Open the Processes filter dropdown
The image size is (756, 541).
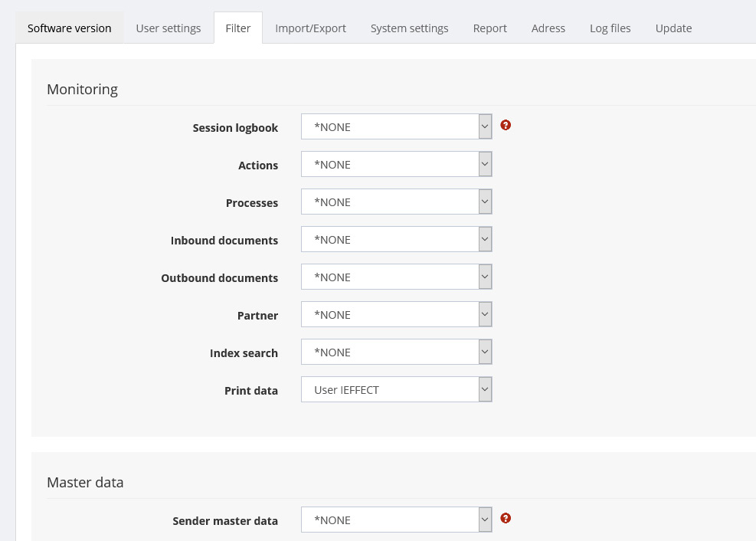click(396, 202)
